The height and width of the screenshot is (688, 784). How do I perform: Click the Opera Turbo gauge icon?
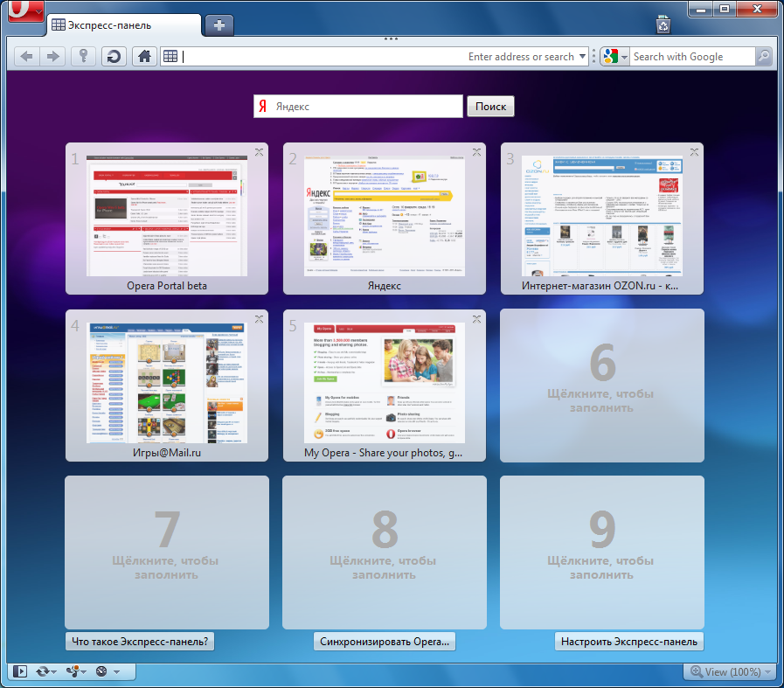(x=101, y=671)
